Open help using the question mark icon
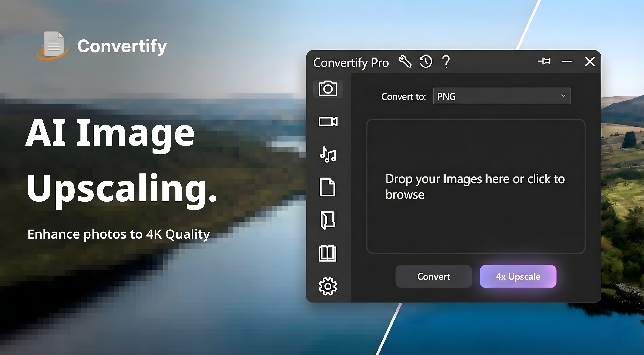The width and height of the screenshot is (644, 355). coord(446,62)
